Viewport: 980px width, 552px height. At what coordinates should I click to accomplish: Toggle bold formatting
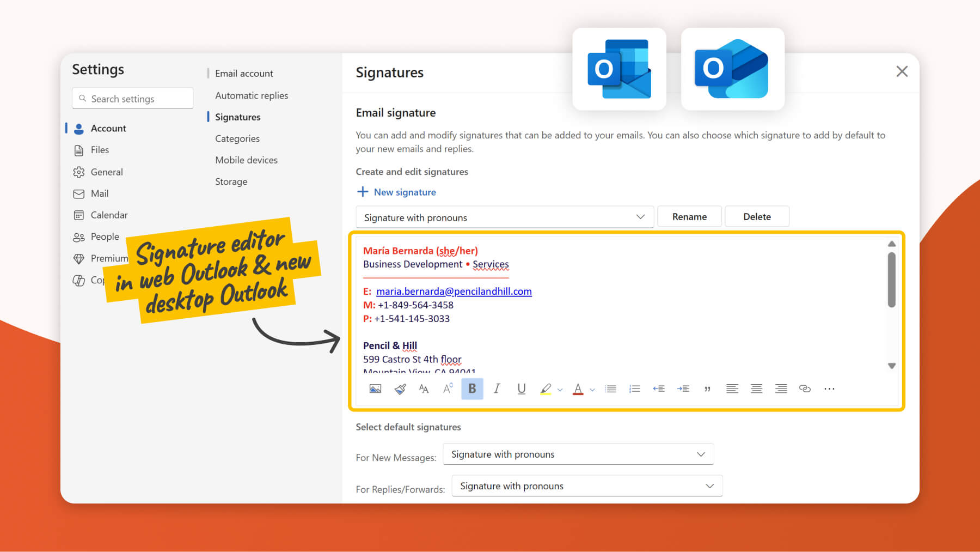coord(472,389)
